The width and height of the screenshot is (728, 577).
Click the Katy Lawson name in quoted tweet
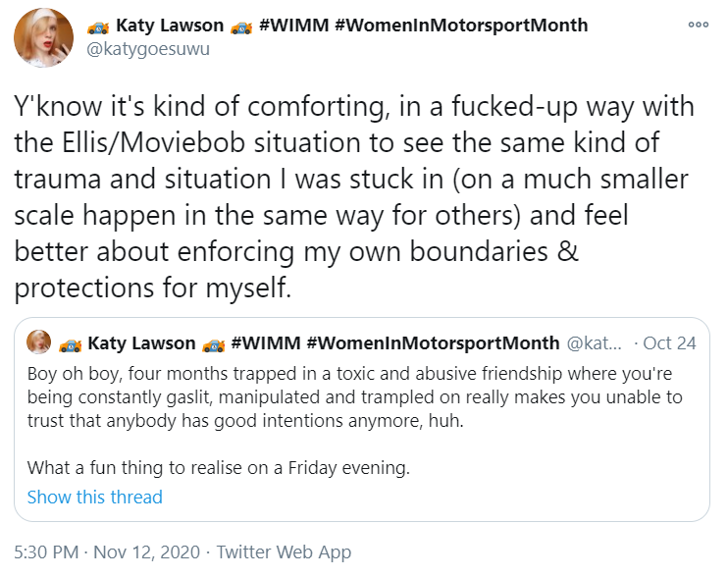point(141,342)
